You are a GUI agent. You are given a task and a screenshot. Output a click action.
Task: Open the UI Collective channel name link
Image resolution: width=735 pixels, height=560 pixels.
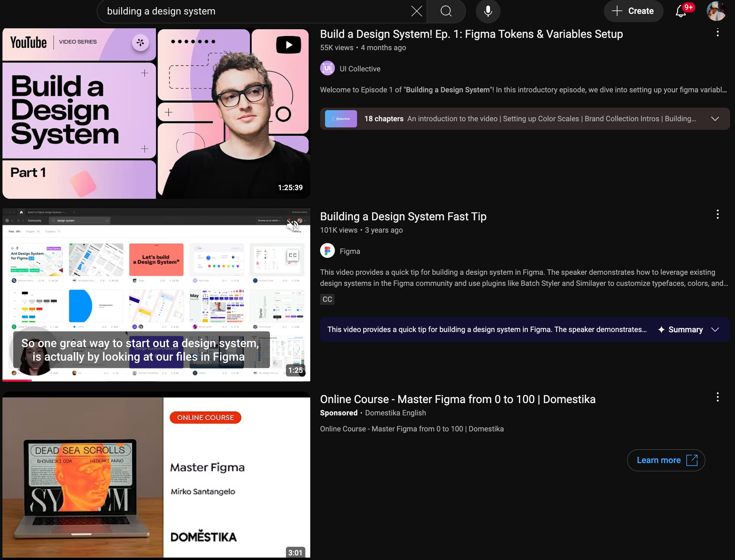359,69
